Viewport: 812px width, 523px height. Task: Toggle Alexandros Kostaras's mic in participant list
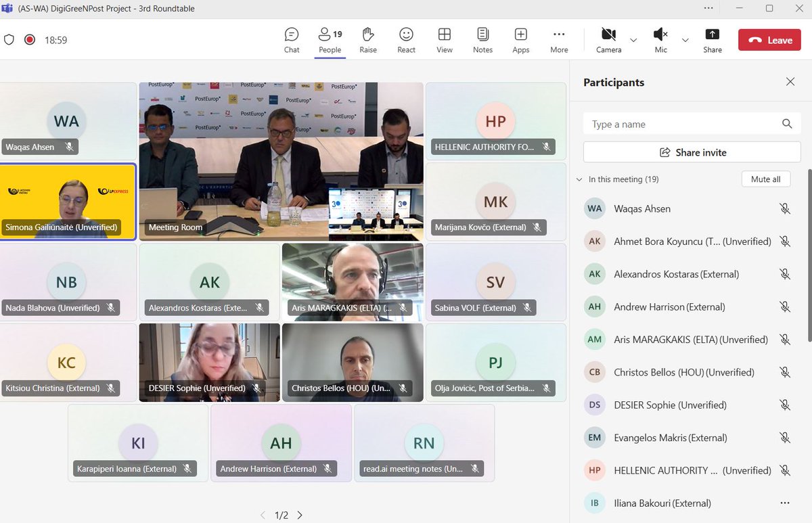coord(784,274)
